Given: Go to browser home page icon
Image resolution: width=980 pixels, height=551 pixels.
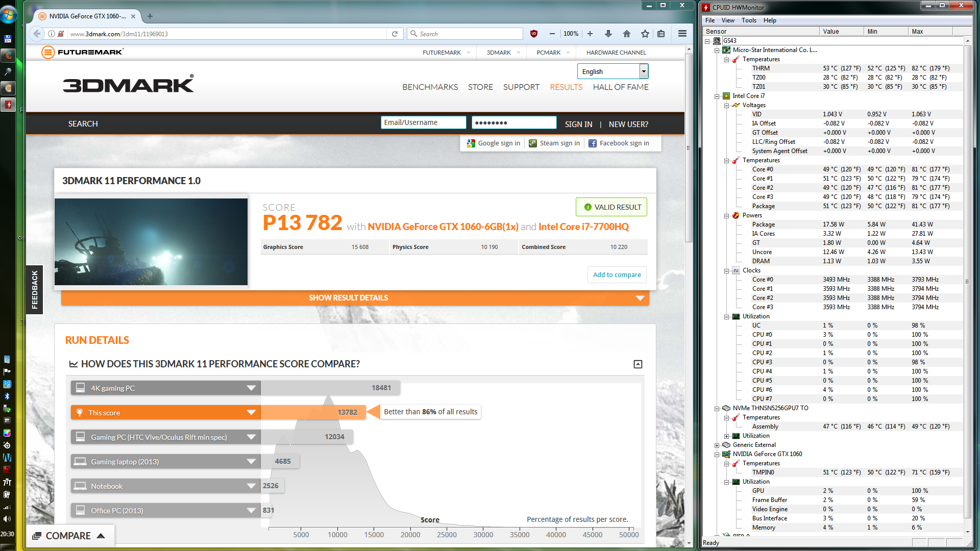Looking at the screenshot, I should 627,34.
